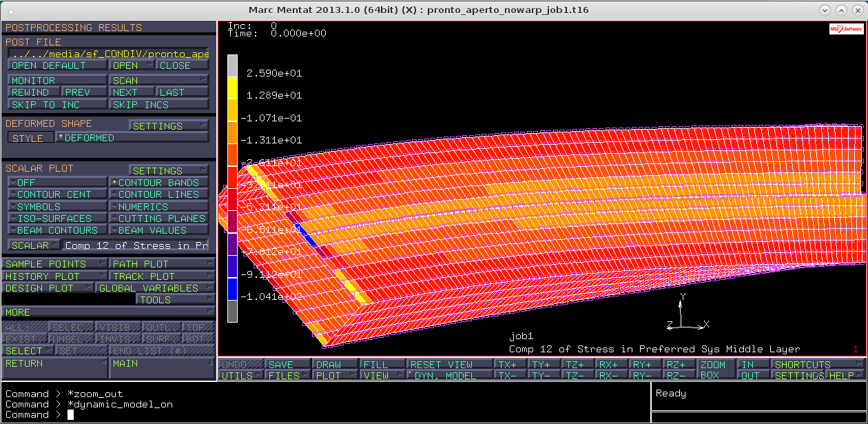Image resolution: width=868 pixels, height=424 pixels.
Task: Open the SCALAR quantity selector
Action: coord(34,245)
